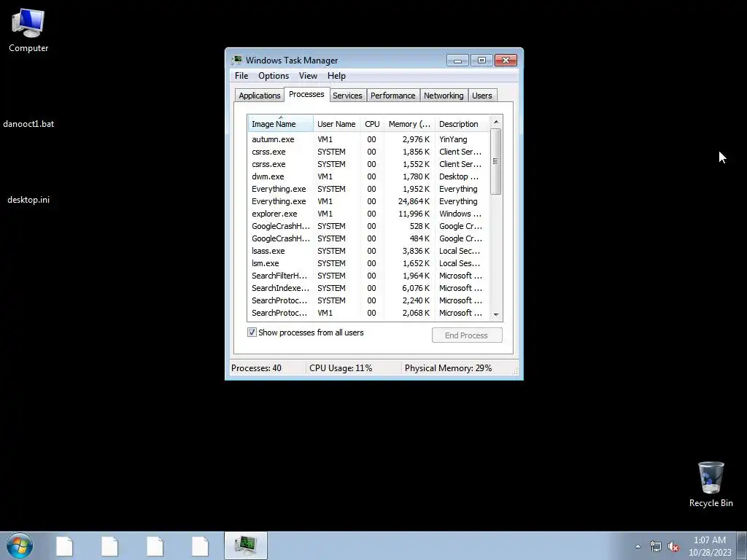Click the Task Manager resize grip
747x560 pixels.
(515, 371)
